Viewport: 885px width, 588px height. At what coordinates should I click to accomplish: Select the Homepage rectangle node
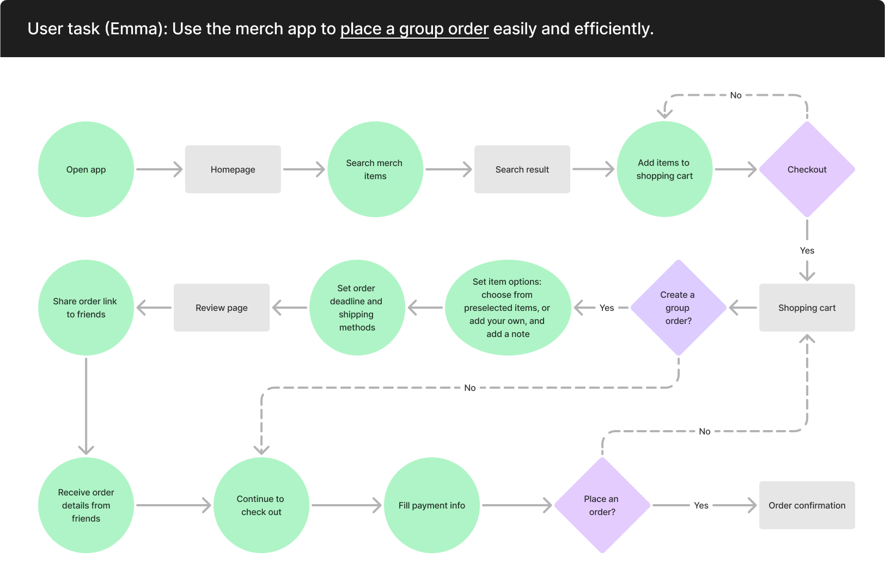(233, 169)
